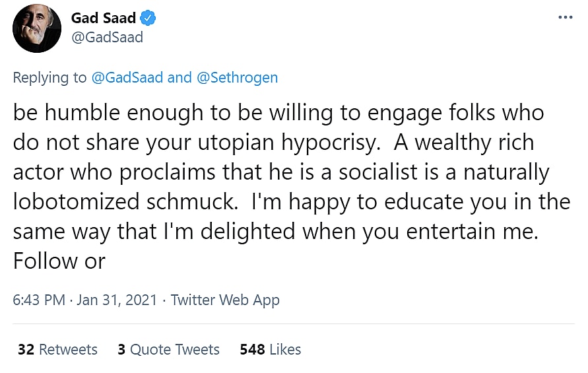This screenshot has width=588, height=373.
Task: Visit the @Sethrogen mentioned profile
Action: tap(236, 78)
